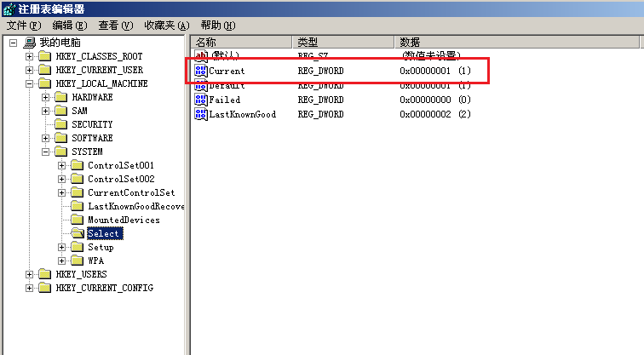Click the Failed DWORD value icon

coord(201,100)
